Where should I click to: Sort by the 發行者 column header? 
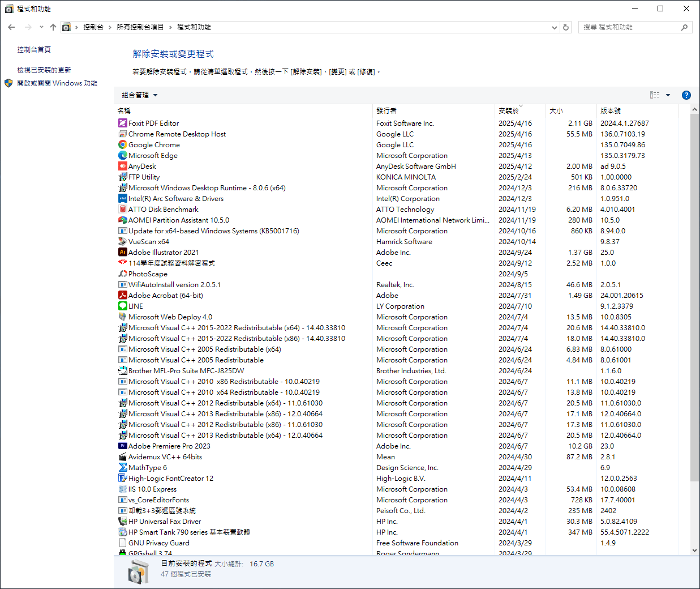[x=434, y=110]
